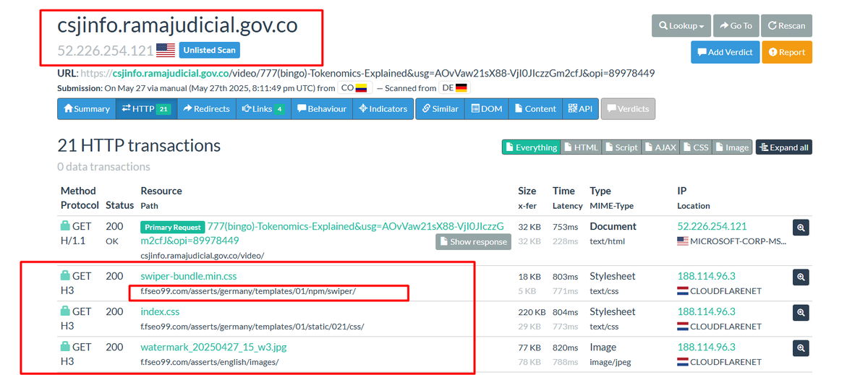The width and height of the screenshot is (868, 375).
Task: Filter transactions by Script
Action: pyautogui.click(x=621, y=147)
